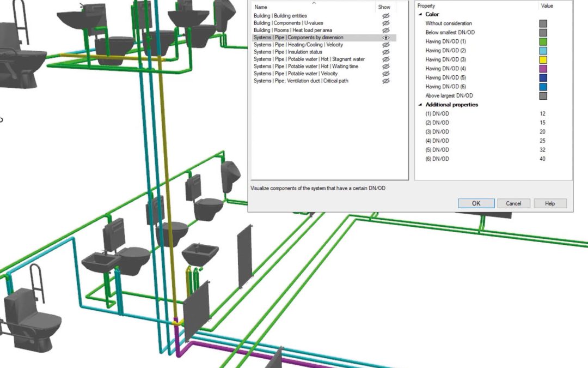Select the Above largest DN/OD property label
This screenshot has width=588, height=368.
click(x=449, y=95)
